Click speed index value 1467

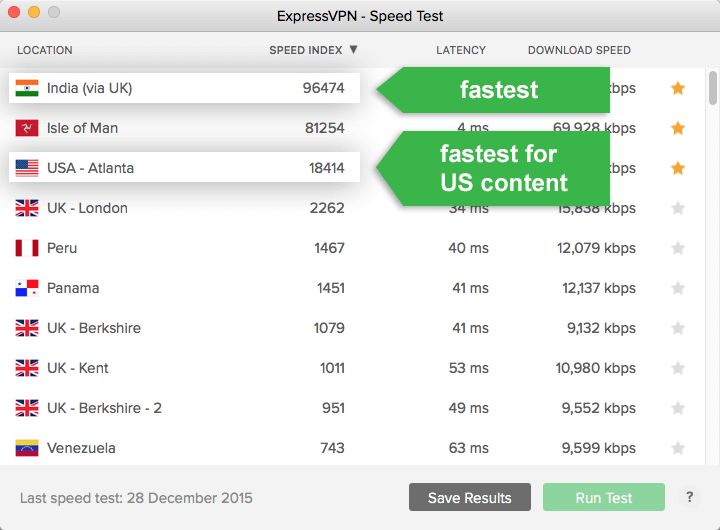[329, 248]
